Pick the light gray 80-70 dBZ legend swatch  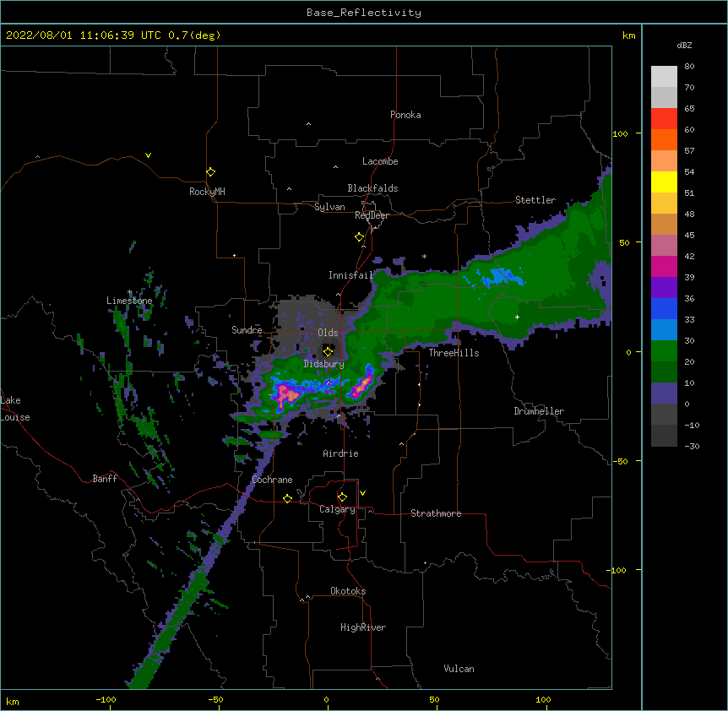tap(664, 77)
